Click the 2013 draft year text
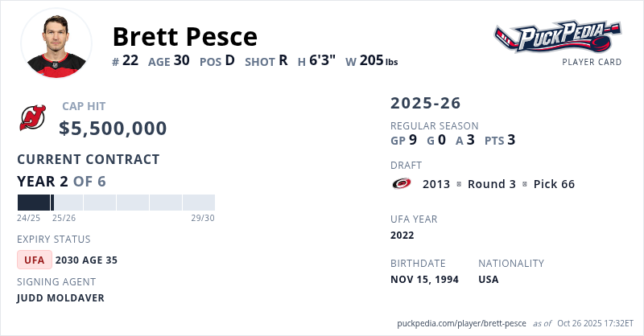Image resolution: width=644 pixels, height=336 pixels. [436, 184]
